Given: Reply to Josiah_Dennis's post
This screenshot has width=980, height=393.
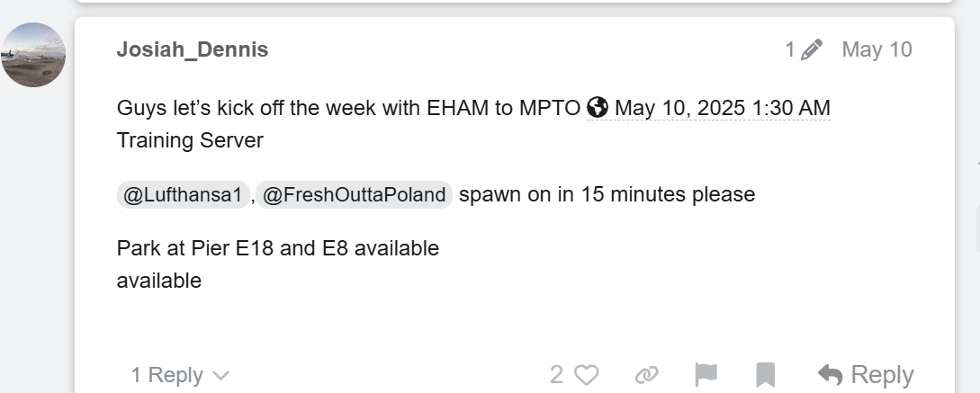Looking at the screenshot, I should pyautogui.click(x=866, y=375).
